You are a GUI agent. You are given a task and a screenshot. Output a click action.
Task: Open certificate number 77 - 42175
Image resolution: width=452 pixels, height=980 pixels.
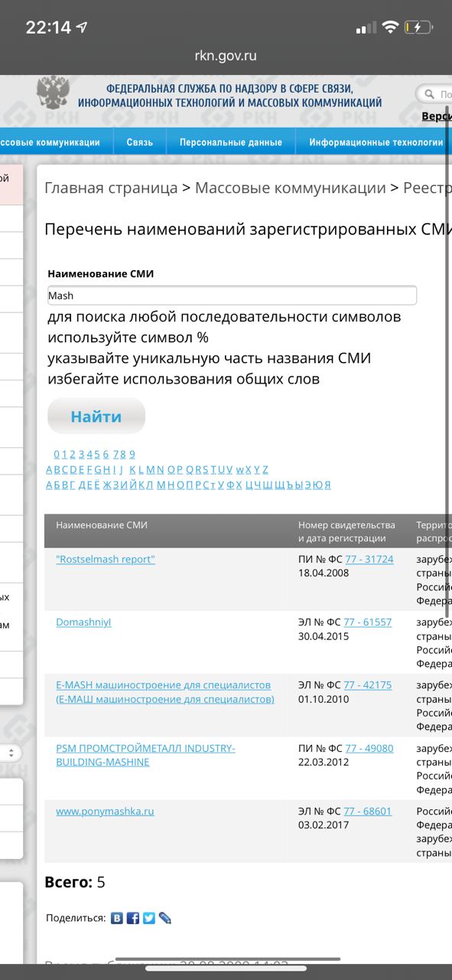(369, 684)
